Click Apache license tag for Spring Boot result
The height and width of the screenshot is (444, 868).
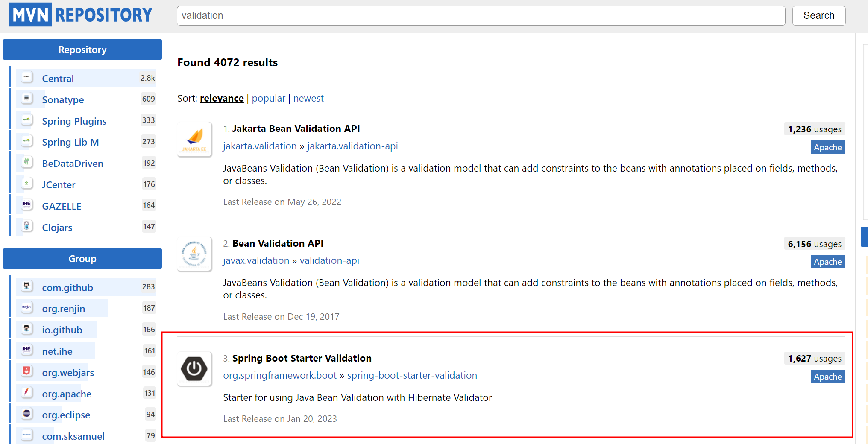(828, 377)
